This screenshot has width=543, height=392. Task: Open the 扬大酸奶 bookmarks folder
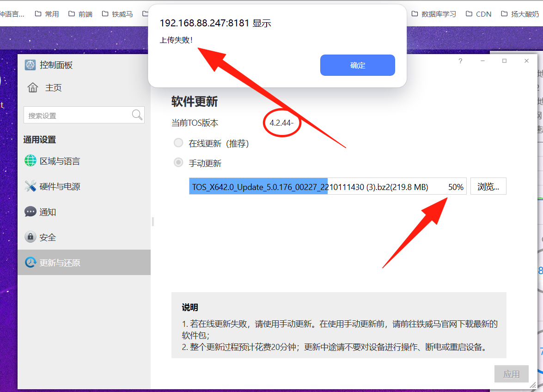pos(520,14)
